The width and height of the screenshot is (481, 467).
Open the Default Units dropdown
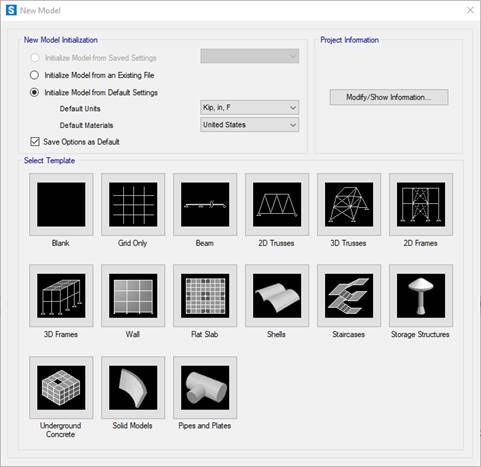tap(249, 108)
